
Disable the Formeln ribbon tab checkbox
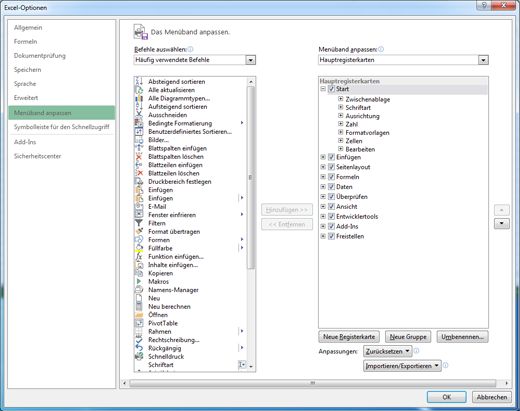click(331, 177)
